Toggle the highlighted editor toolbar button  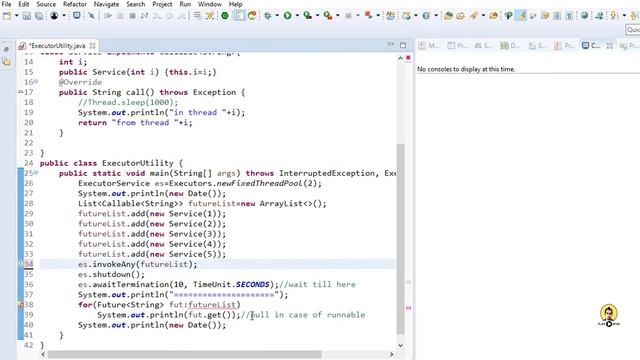239,16
